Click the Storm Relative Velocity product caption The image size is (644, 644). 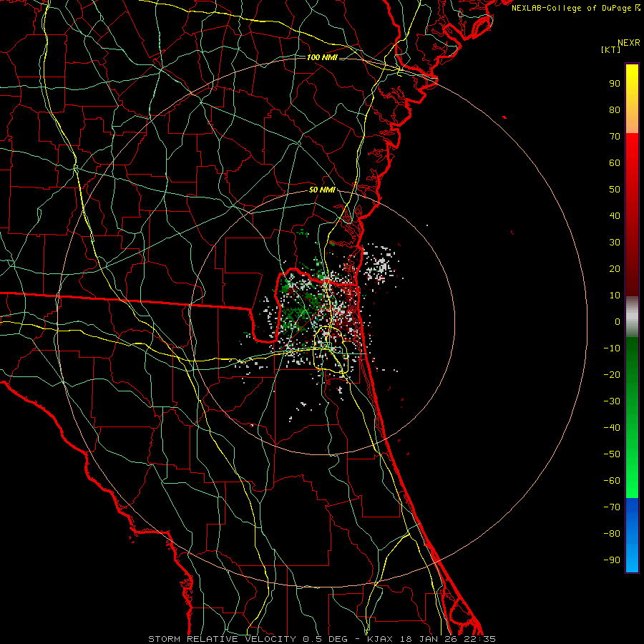point(222,639)
